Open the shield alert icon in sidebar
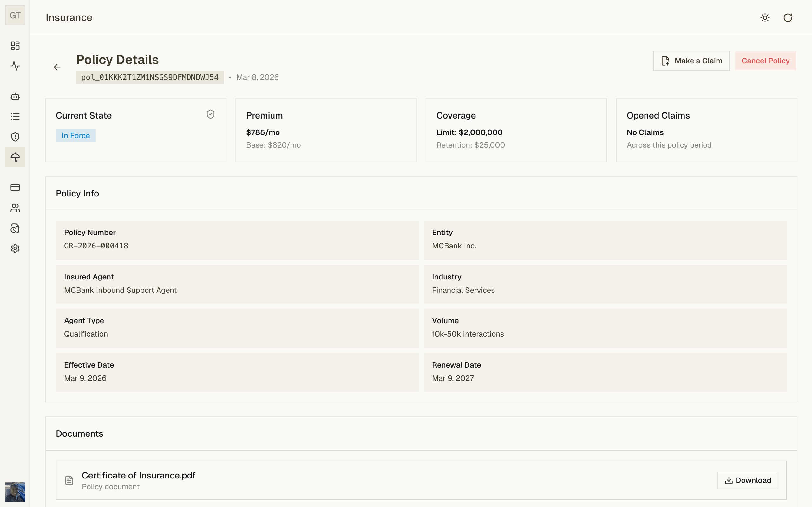Viewport: 812px width, 507px height. point(15,137)
